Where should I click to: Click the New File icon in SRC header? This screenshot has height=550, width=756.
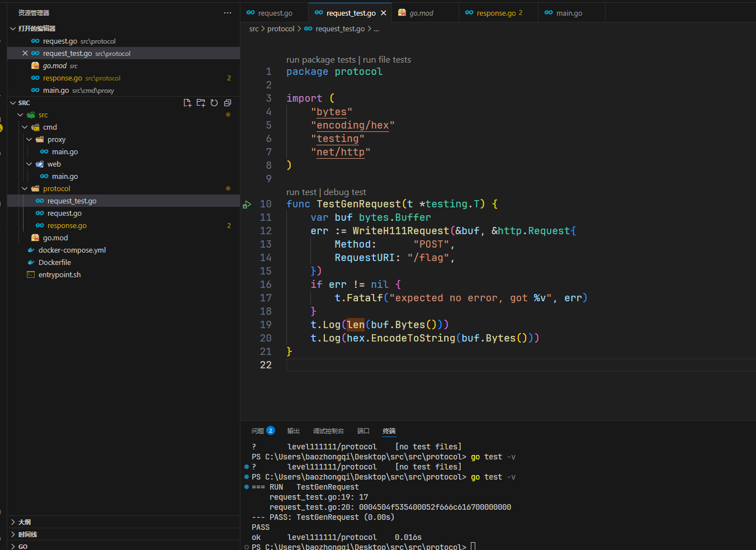click(187, 103)
